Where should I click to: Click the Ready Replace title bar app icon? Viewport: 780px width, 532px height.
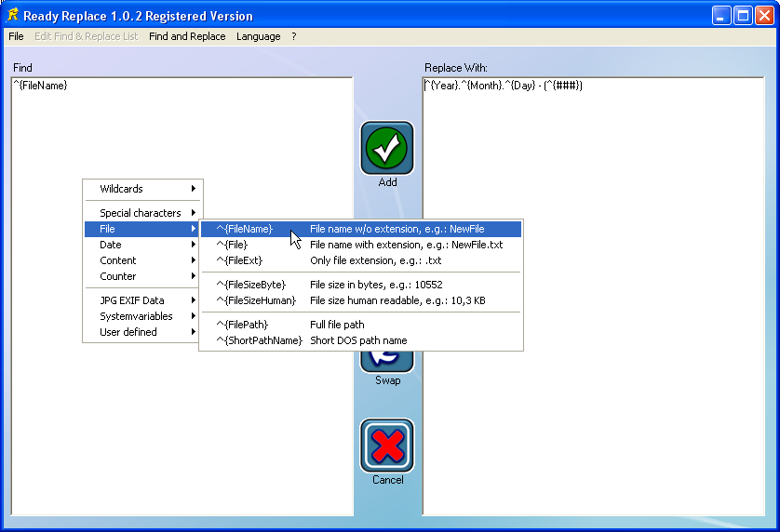click(x=13, y=16)
